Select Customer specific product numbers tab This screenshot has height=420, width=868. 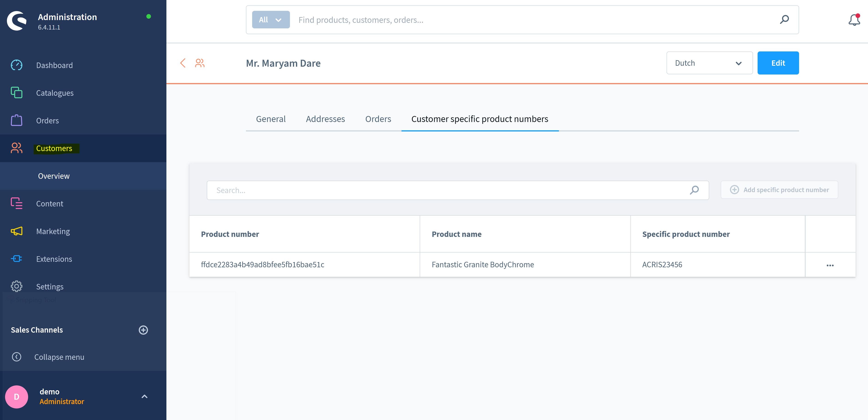coord(480,119)
